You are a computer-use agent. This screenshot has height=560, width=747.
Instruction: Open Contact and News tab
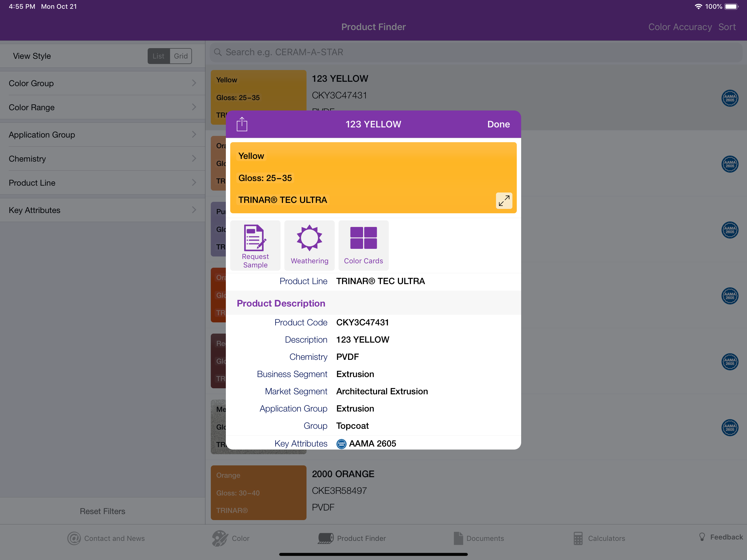[106, 538]
